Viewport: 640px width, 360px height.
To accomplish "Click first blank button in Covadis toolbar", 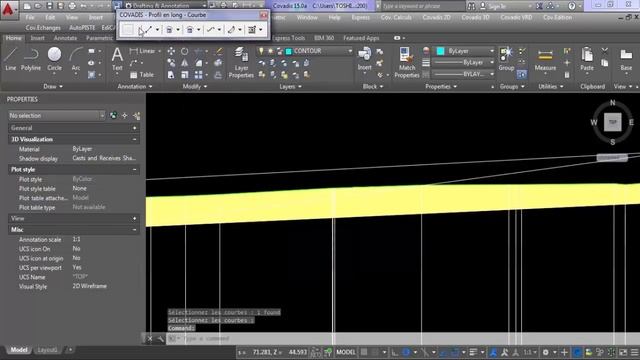I will [x=127, y=30].
